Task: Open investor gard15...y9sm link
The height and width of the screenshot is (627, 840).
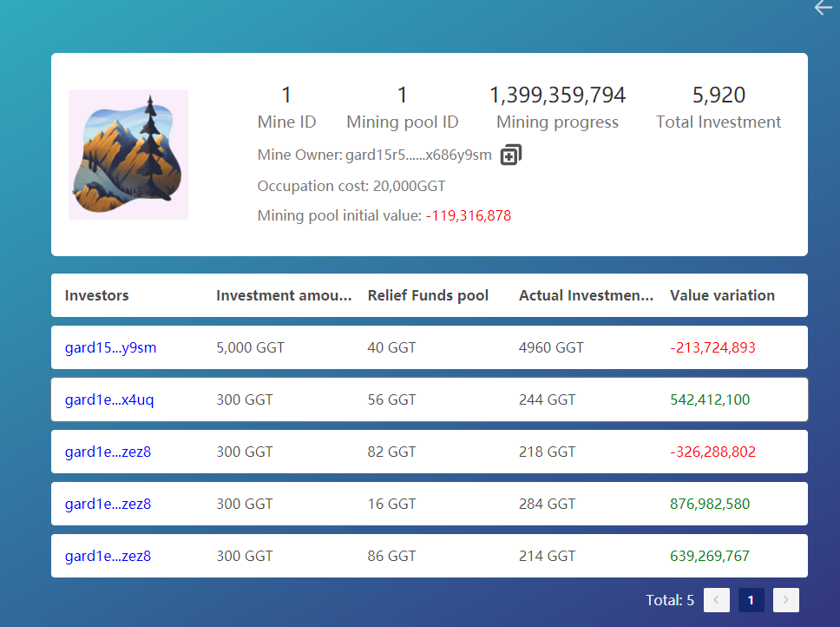Action: [110, 347]
